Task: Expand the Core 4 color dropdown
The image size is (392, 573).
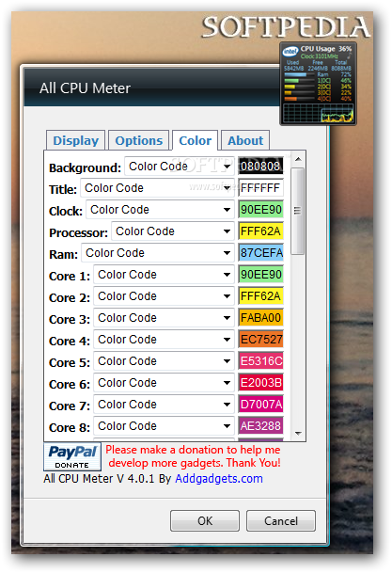Action: coord(164,340)
